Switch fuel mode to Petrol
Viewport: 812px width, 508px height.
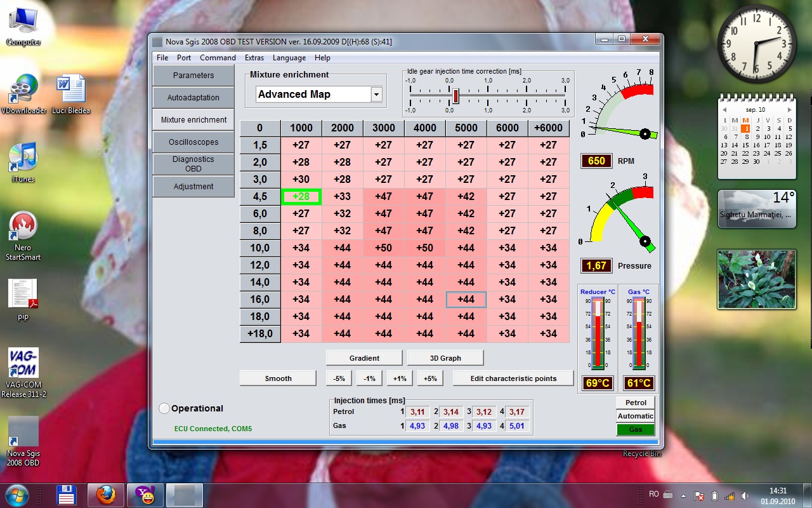[x=636, y=403]
